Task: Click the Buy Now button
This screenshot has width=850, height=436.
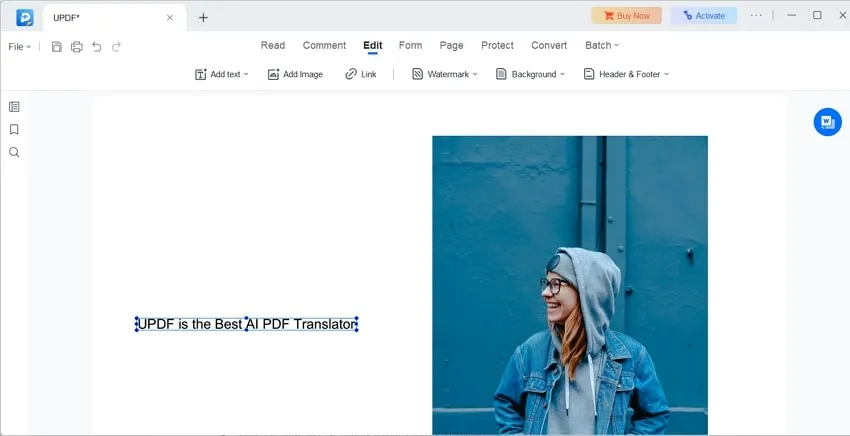Action: click(626, 16)
